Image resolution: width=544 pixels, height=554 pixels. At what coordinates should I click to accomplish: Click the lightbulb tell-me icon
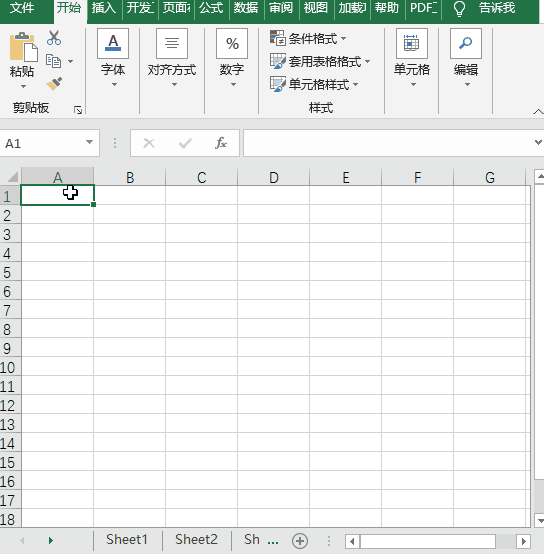[459, 8]
